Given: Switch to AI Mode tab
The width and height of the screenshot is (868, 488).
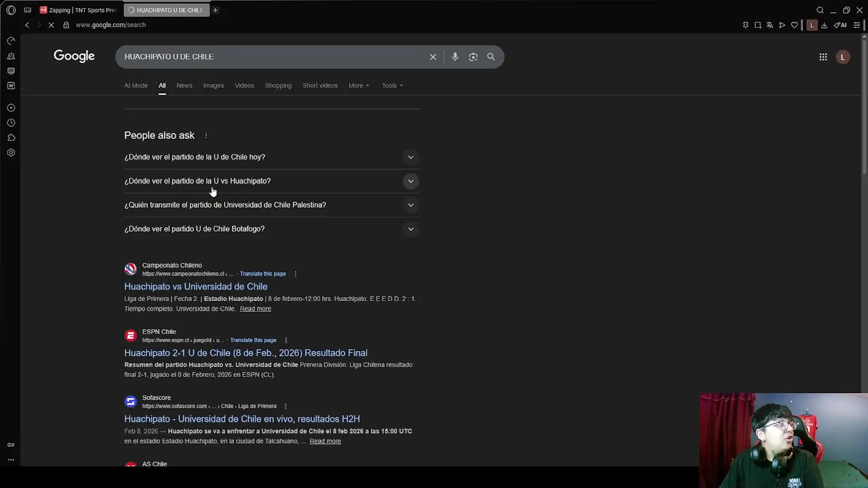Looking at the screenshot, I should 136,85.
